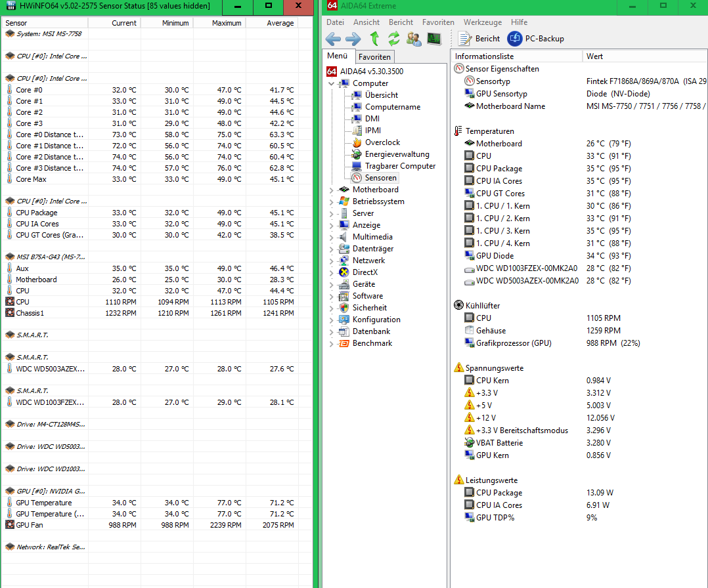Sort by Maximum column in HWiNFO
The height and width of the screenshot is (588, 708).
coord(219,23)
